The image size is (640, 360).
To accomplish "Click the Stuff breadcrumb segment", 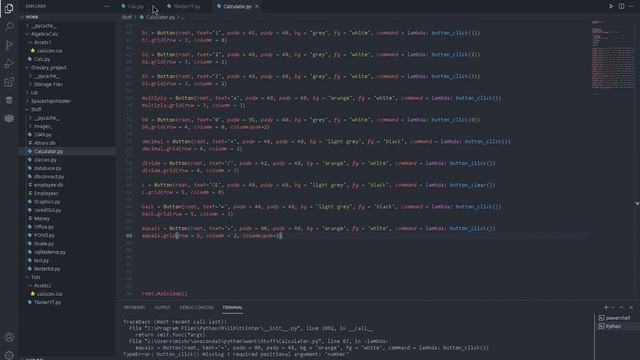I will [x=127, y=17].
